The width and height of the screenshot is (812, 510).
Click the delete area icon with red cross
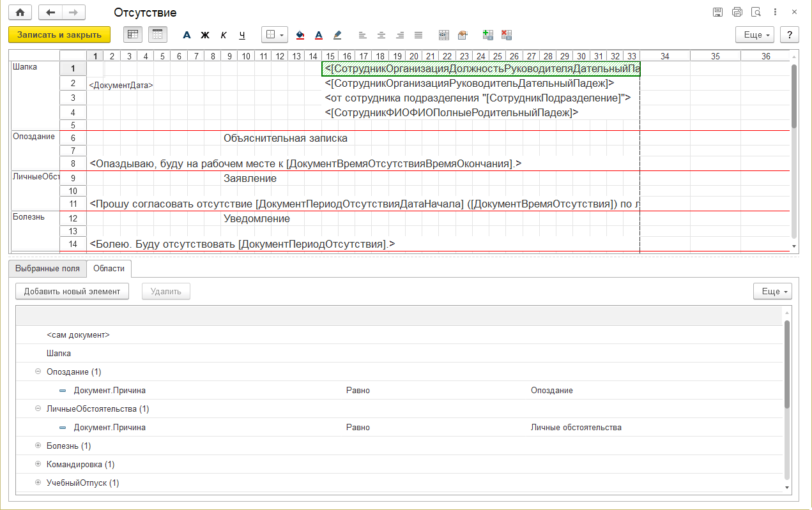click(507, 35)
